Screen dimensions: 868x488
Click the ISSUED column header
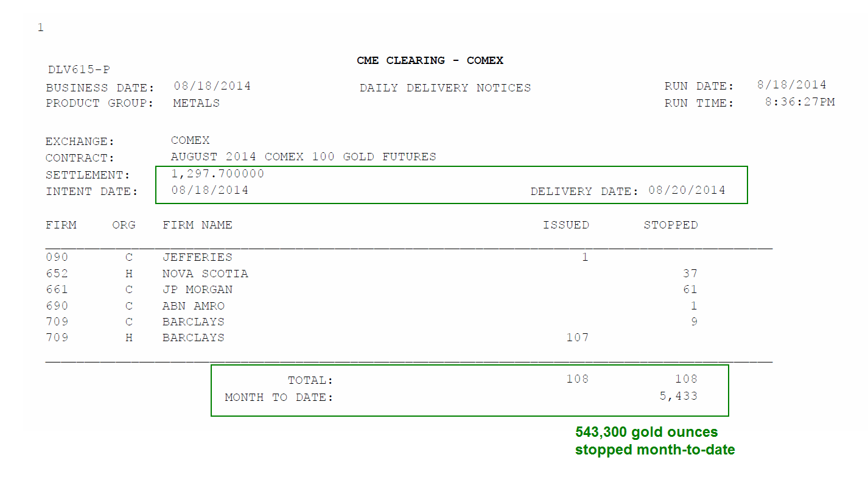(565, 225)
